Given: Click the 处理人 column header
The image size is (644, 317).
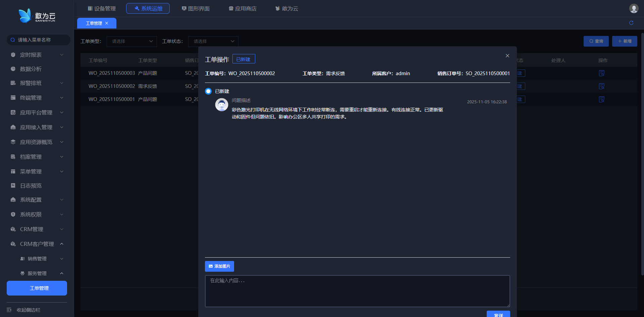Looking at the screenshot, I should tap(558, 60).
